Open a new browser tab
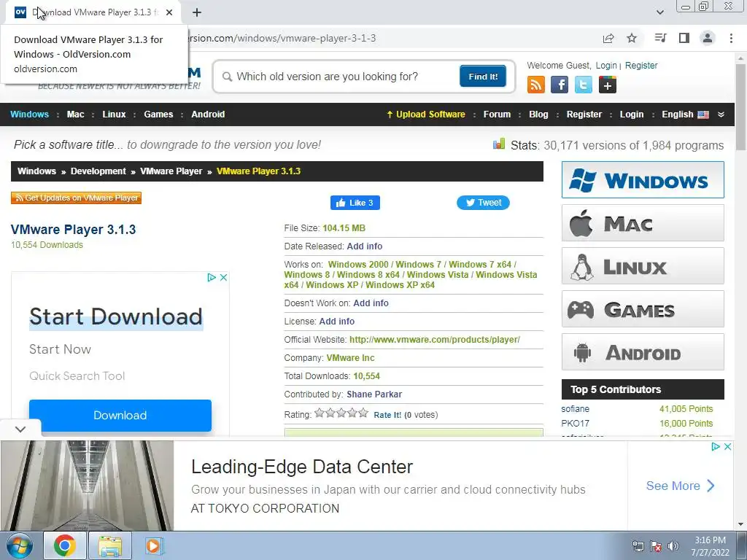The height and width of the screenshot is (560, 747). (x=197, y=12)
